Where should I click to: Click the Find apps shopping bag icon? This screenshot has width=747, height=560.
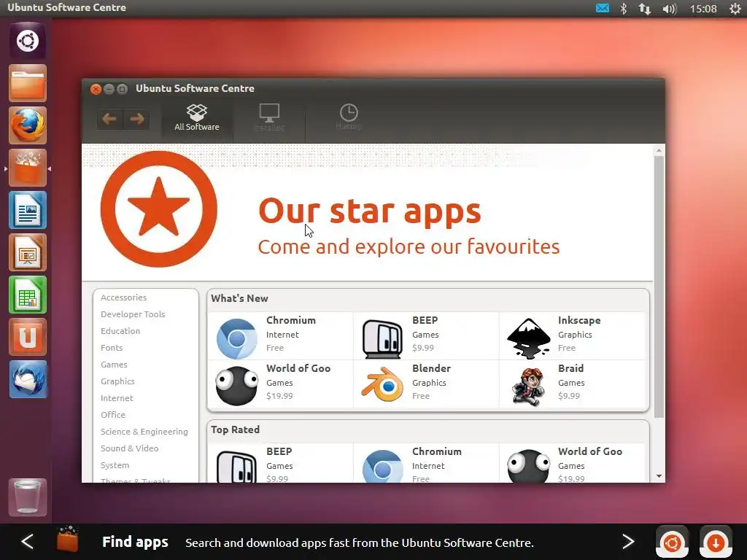point(67,539)
